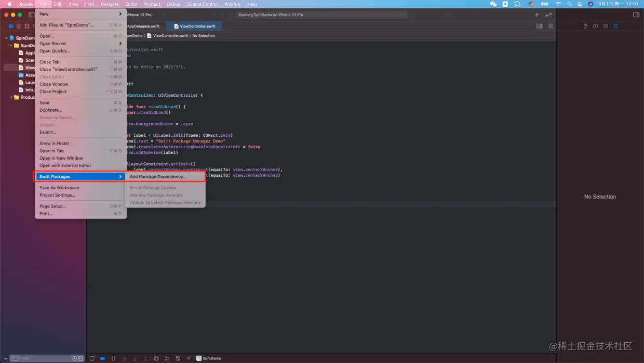Show the History inspector
The height and width of the screenshot is (363, 644).
click(595, 26)
